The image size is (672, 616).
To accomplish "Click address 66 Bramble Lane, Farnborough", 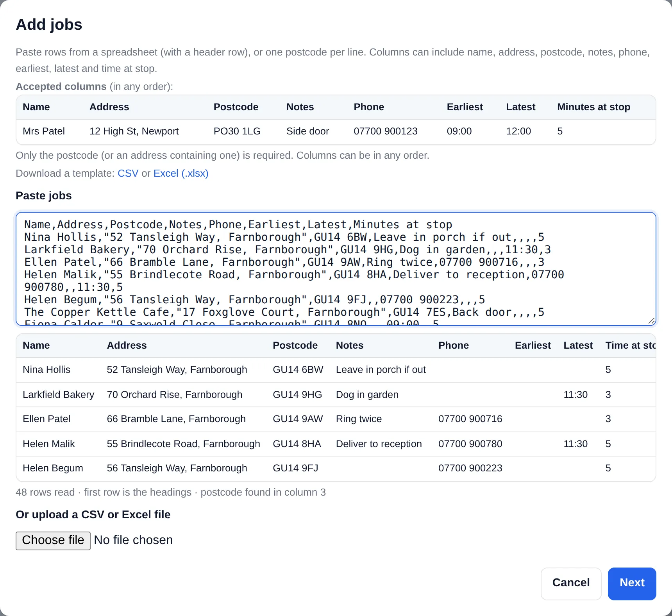I will point(176,419).
